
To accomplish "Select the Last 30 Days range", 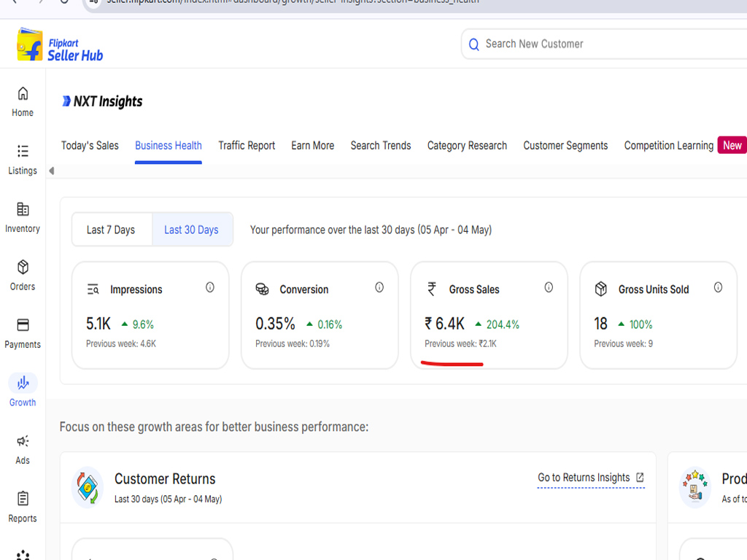I will coord(192,230).
